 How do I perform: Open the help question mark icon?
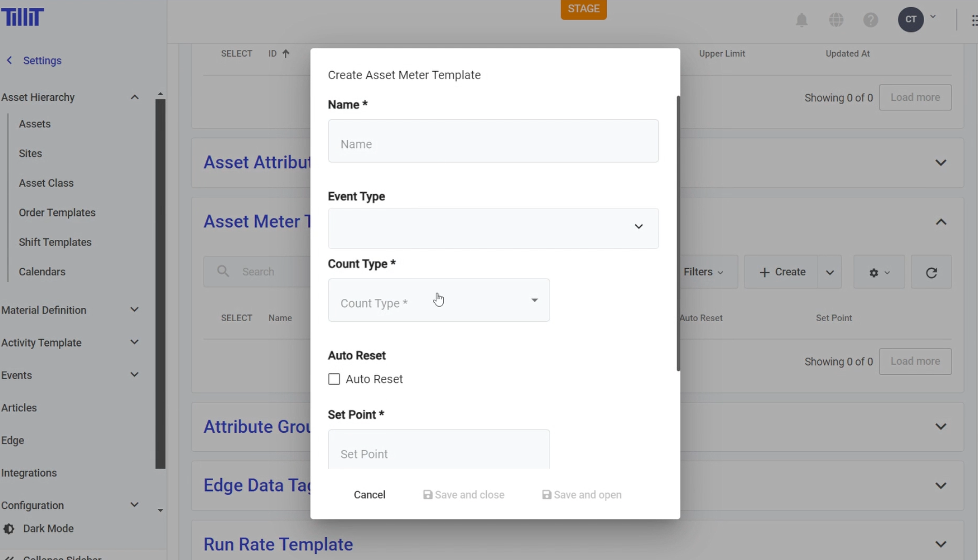[870, 20]
